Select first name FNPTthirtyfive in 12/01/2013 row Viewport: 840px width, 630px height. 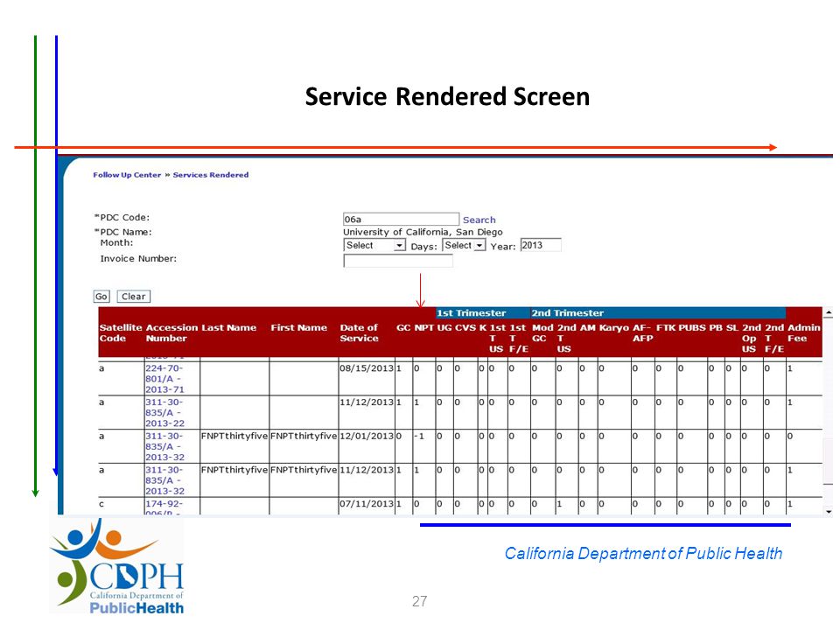click(x=304, y=436)
